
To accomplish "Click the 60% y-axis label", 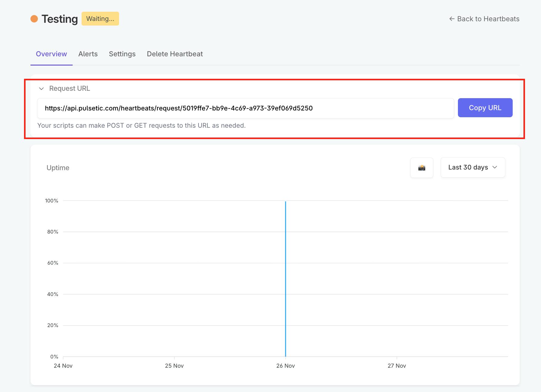I will click(x=53, y=263).
